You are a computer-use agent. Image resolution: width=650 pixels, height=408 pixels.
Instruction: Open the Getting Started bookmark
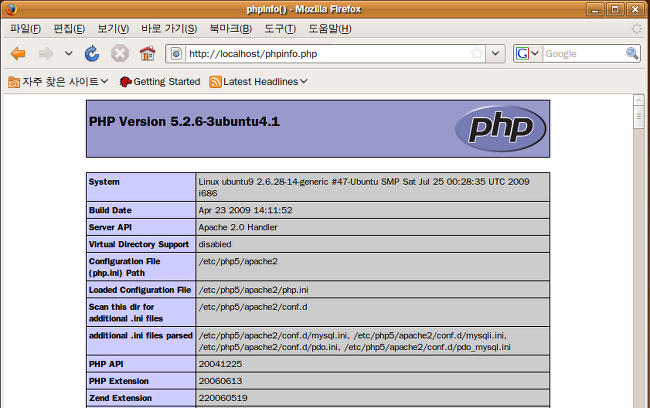pos(160,82)
